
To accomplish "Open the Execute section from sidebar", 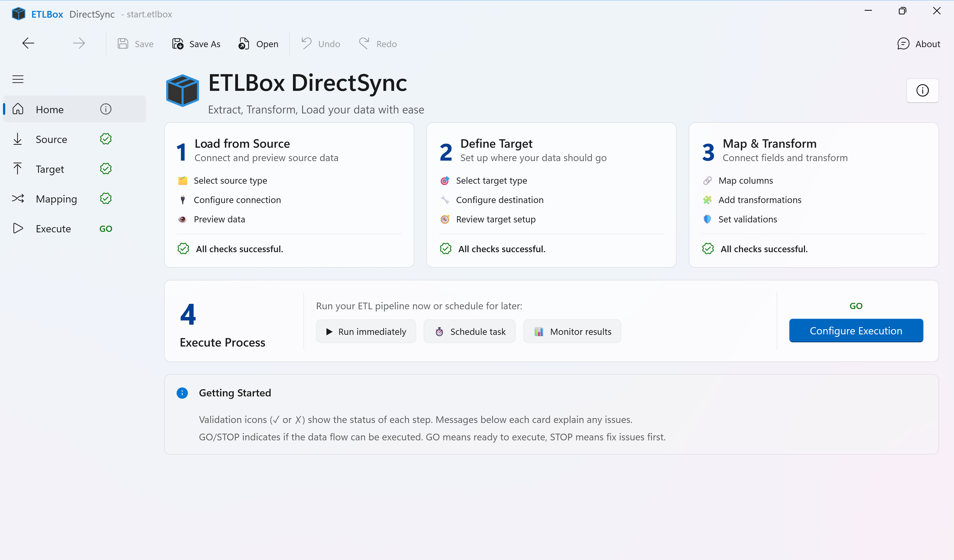I will [53, 228].
